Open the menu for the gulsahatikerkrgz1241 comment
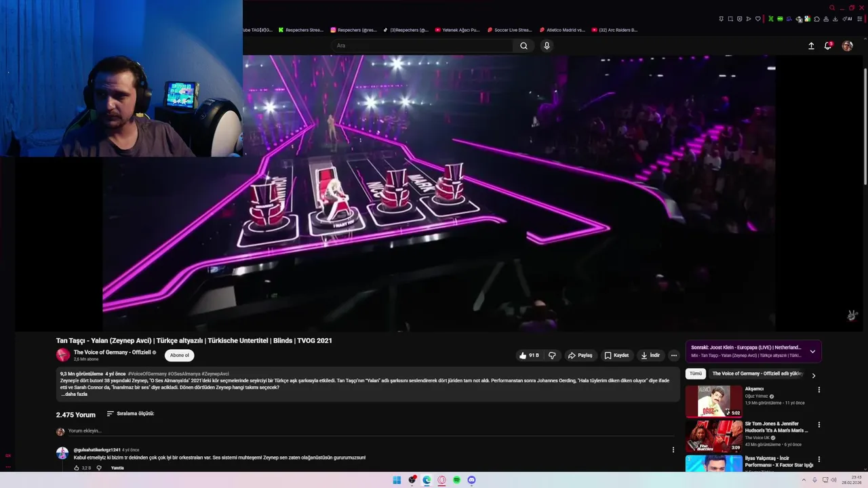This screenshot has height=488, width=868. (x=673, y=449)
